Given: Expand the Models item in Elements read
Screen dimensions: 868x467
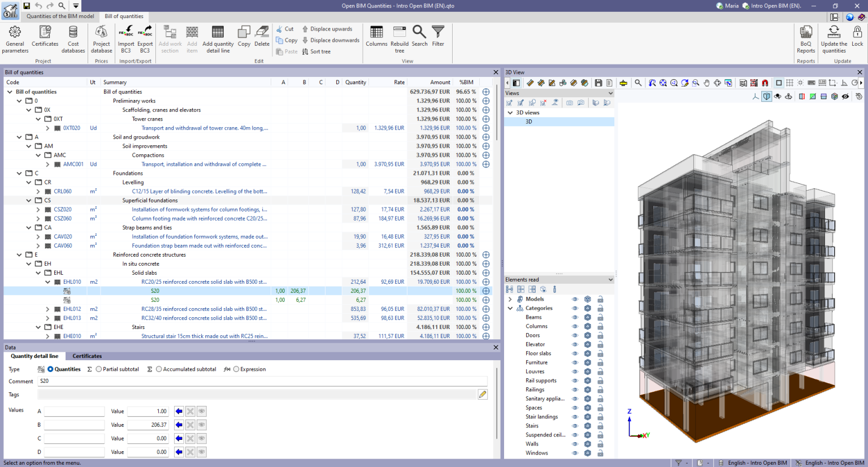Looking at the screenshot, I should [511, 299].
